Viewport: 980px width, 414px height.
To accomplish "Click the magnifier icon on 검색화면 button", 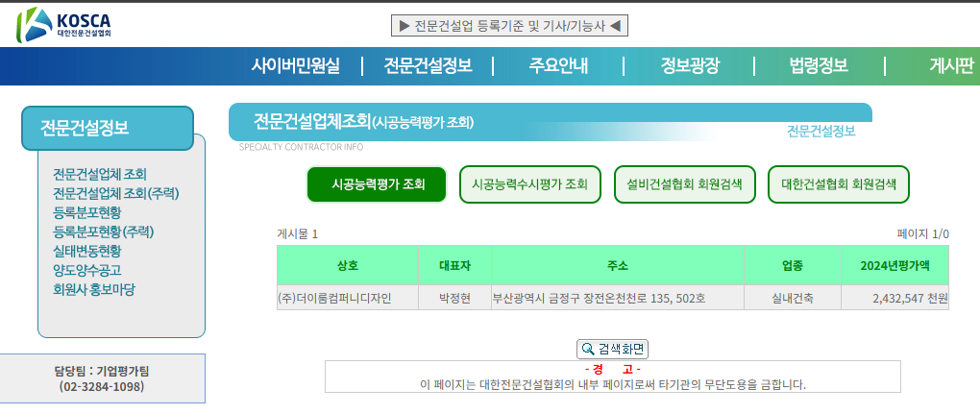I will coord(587,349).
